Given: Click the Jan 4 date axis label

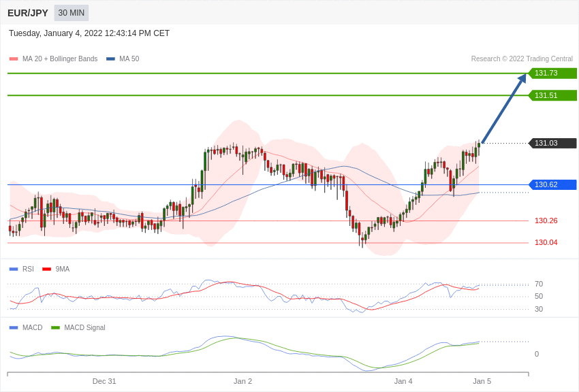Looking at the screenshot, I should coord(403,381).
